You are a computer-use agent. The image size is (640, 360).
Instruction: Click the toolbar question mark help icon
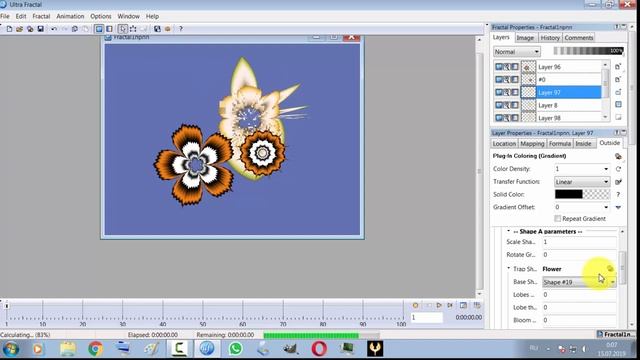click(x=181, y=29)
